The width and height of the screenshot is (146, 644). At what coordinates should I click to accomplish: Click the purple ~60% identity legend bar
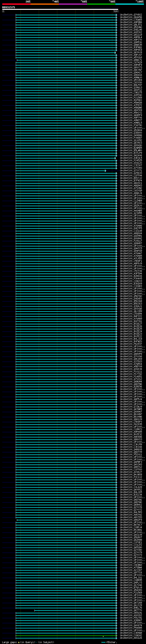pos(73,4)
